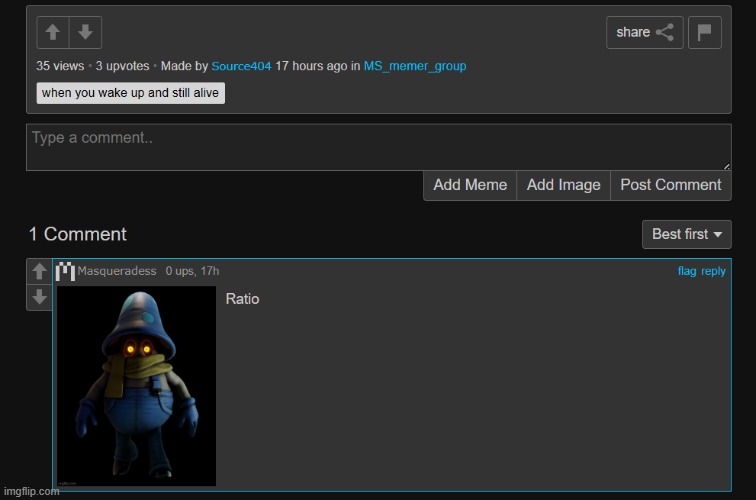
Task: Open Masqueradess user avatar icon
Action: [x=65, y=271]
